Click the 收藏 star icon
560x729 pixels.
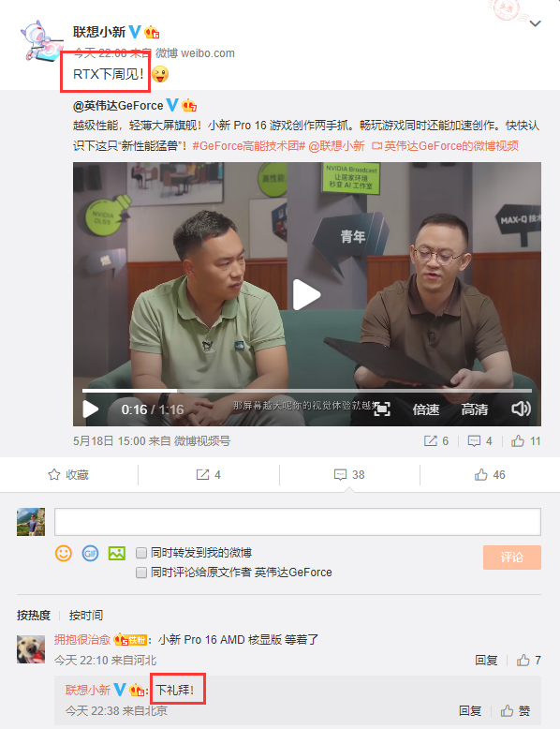click(54, 475)
